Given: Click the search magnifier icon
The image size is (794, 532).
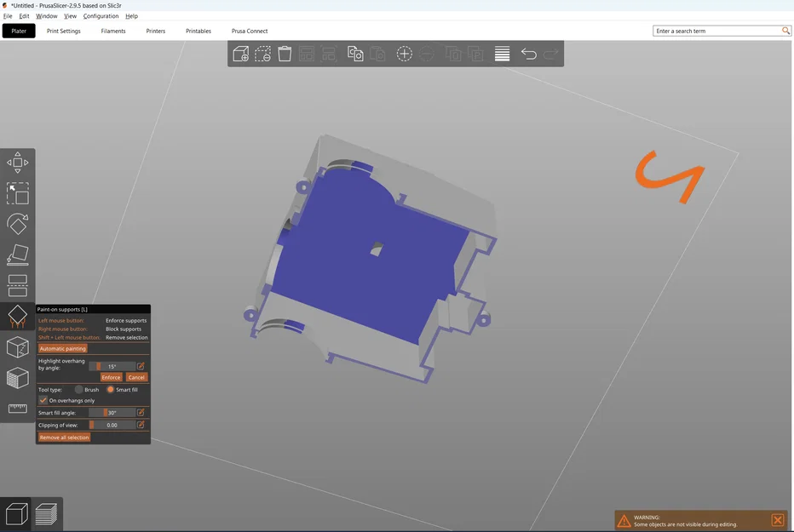Looking at the screenshot, I should [785, 31].
